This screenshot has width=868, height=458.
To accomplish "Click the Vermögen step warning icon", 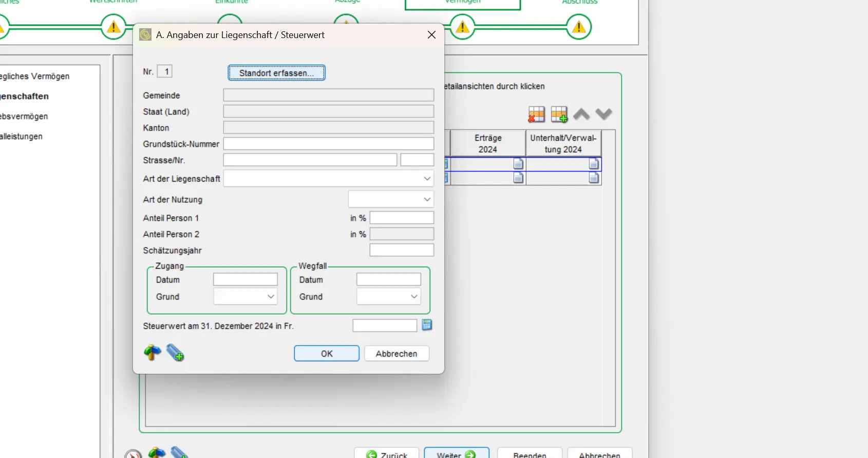I will tap(463, 27).
